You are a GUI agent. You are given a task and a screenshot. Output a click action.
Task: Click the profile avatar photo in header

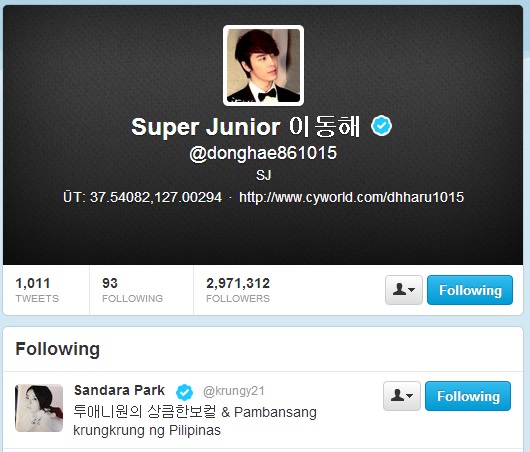pyautogui.click(x=263, y=66)
